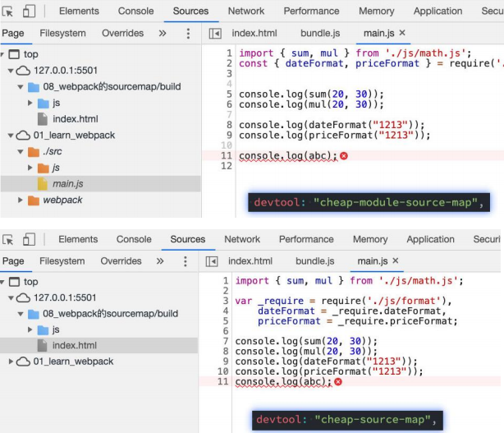
Task: Select Sources tab in top DevTools
Action: click(x=190, y=12)
